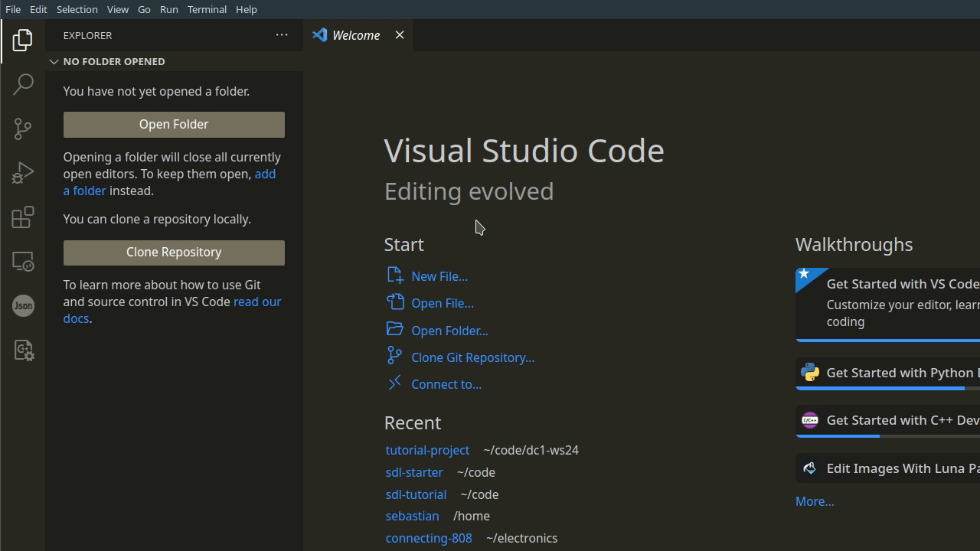Viewport: 980px width, 551px height.
Task: Click the Clone Git Repository... link
Action: 472,357
